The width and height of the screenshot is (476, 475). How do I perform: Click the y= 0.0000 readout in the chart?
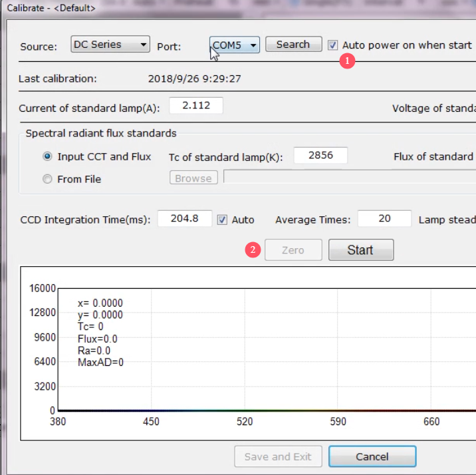click(100, 315)
